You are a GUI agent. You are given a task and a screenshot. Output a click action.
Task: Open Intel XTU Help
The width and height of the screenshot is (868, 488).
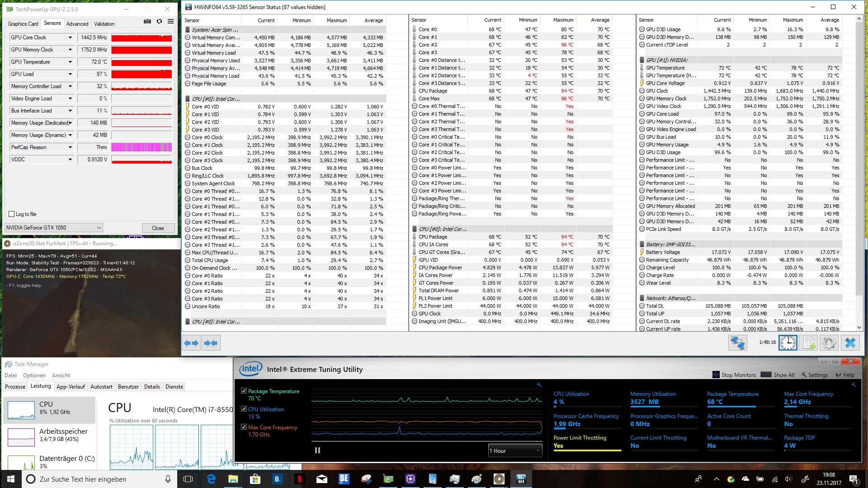click(845, 375)
